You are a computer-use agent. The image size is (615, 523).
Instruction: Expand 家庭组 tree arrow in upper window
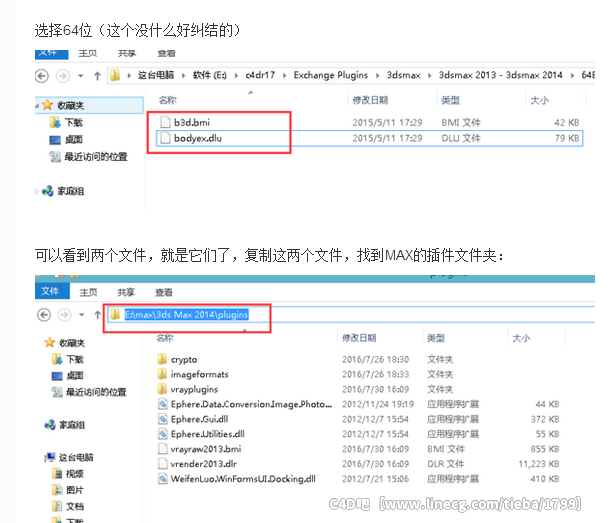37,191
